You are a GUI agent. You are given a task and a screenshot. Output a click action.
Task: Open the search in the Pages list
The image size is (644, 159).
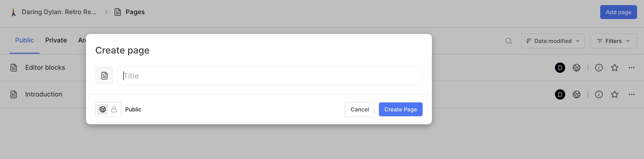coord(508,41)
